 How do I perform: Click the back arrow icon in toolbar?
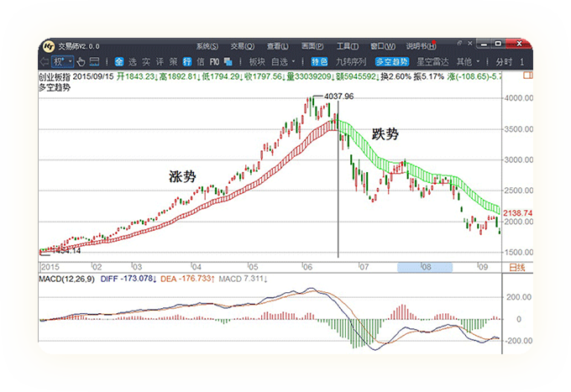point(45,61)
